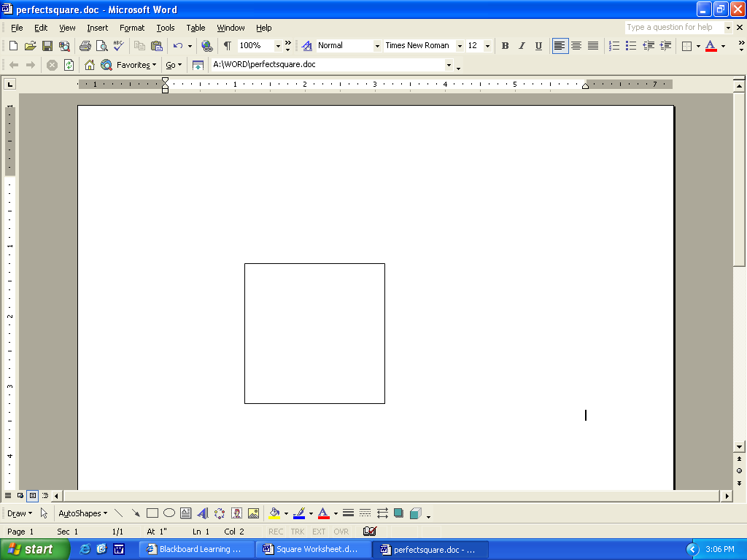Switch to Blackboard Learning taskbar button
Image resolution: width=747 pixels, height=560 pixels.
click(x=196, y=549)
